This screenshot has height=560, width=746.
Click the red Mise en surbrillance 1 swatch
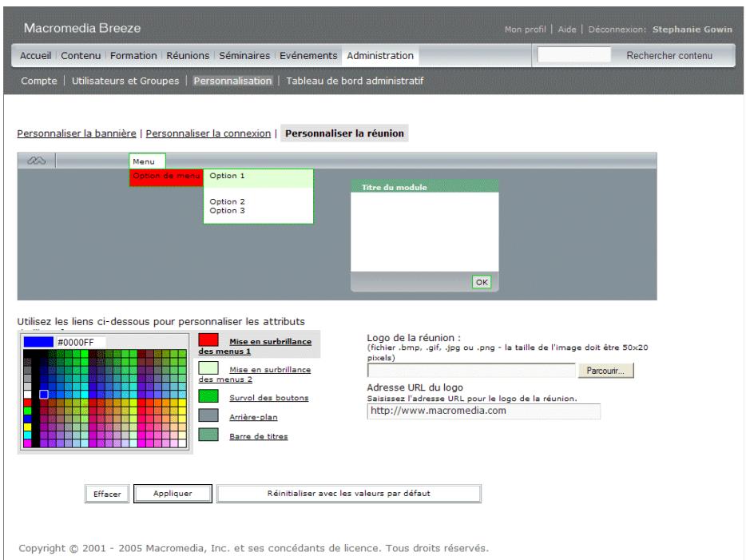(x=208, y=340)
